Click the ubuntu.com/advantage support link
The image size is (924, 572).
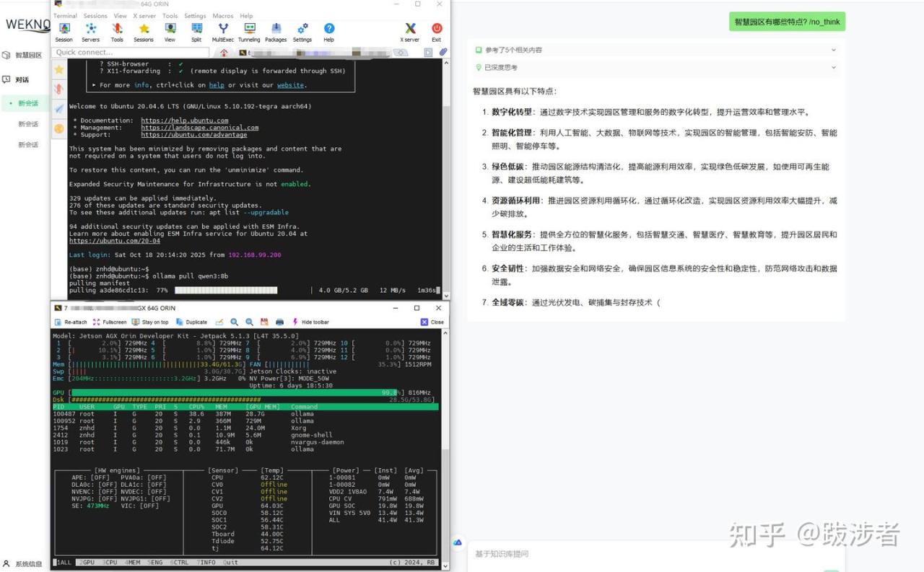click(x=193, y=135)
